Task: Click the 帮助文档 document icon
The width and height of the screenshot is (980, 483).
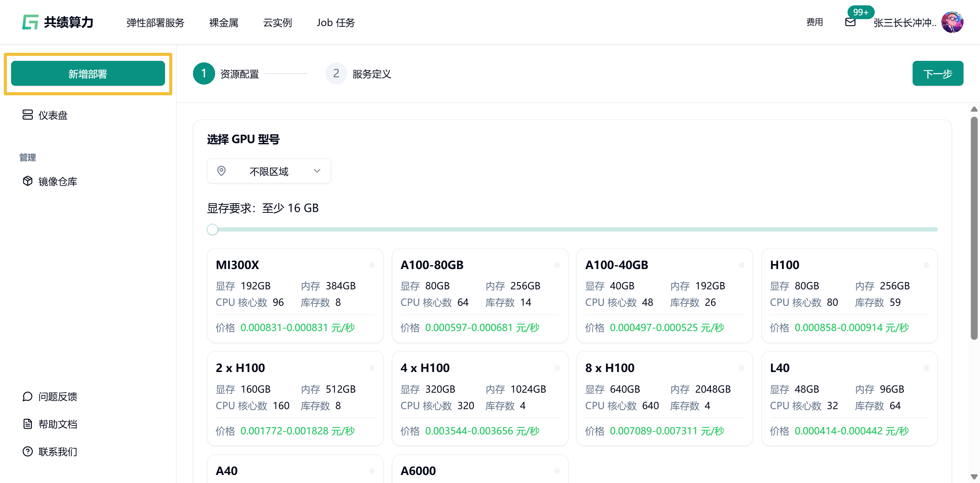Action: 28,424
